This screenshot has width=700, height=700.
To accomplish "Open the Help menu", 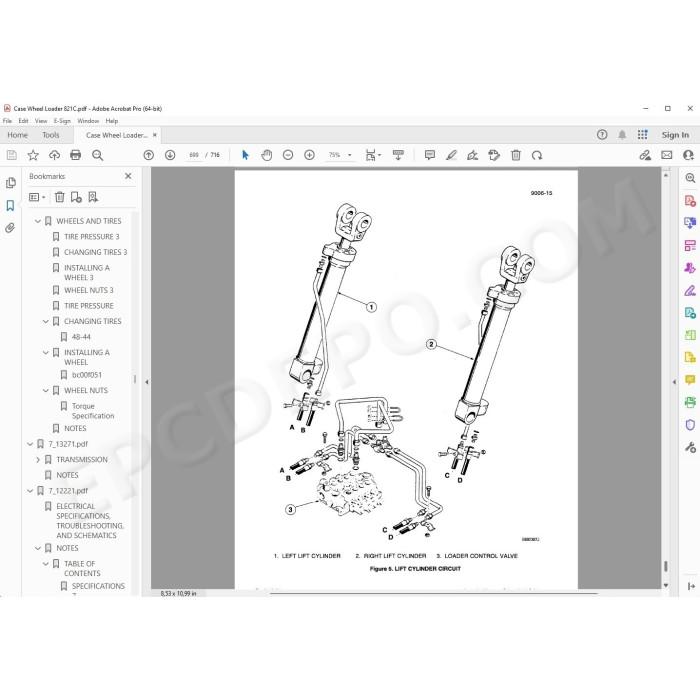I will click(x=112, y=121).
